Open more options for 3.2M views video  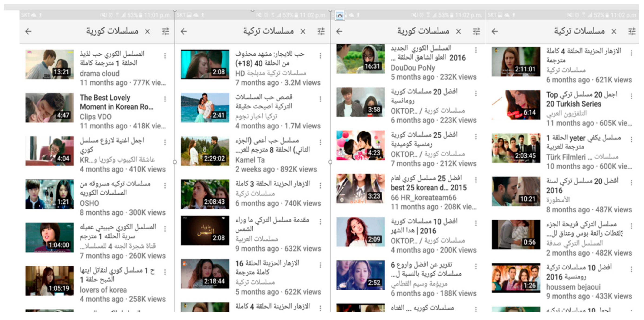pos(321,56)
